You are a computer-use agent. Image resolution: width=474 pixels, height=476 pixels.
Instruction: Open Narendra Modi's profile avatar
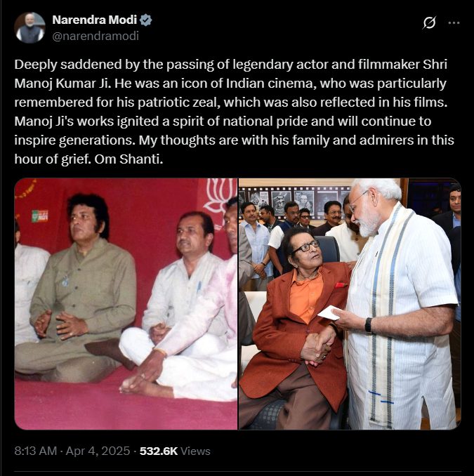point(29,27)
